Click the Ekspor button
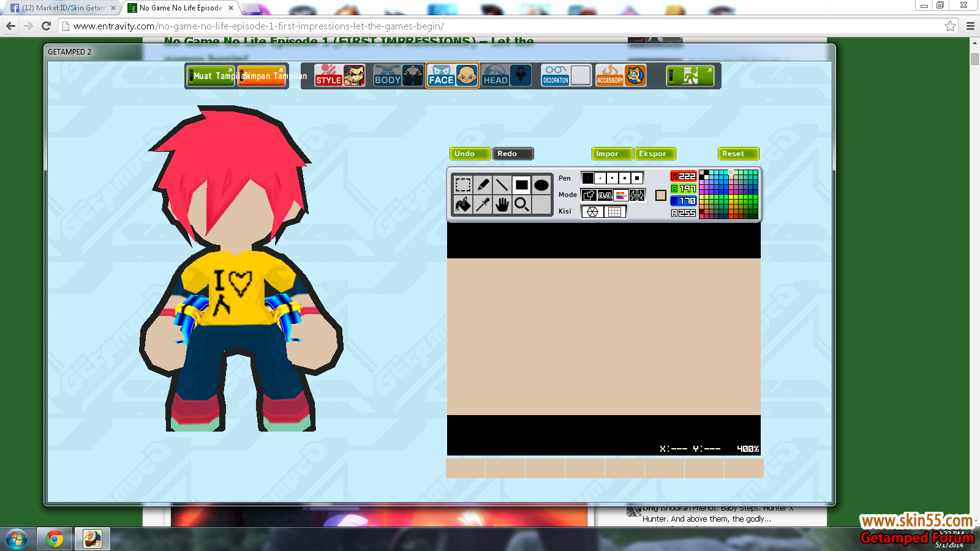 [655, 154]
